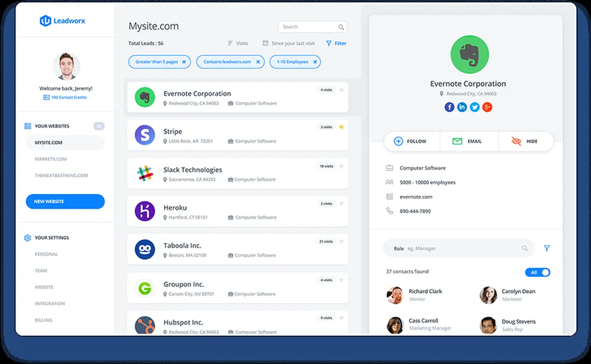
Task: Focus the leads Search field
Action: 312,27
